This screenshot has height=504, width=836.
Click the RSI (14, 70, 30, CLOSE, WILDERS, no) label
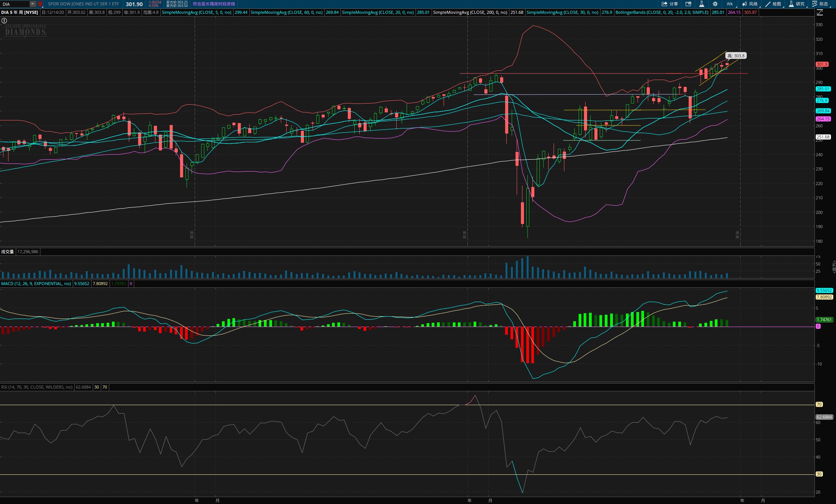point(37,387)
